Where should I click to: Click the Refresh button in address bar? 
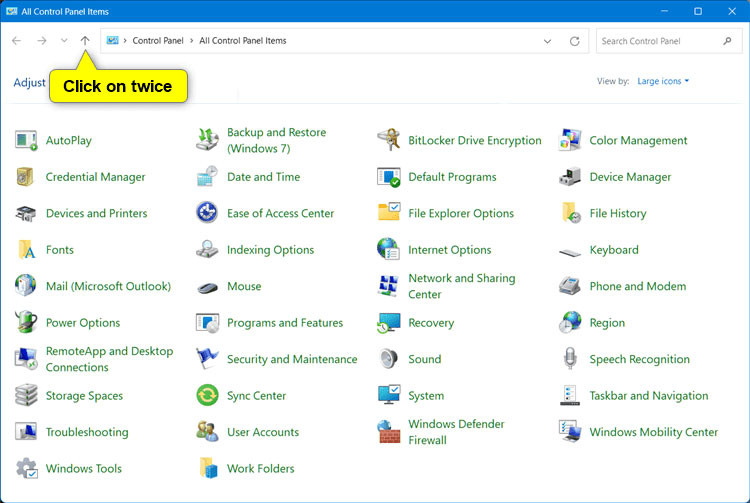[x=574, y=41]
